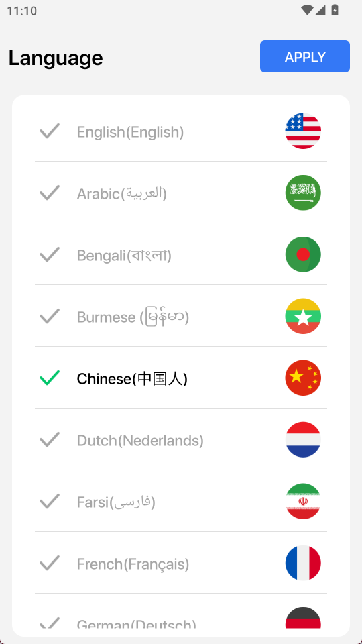
Task: Select Burmese language label
Action: (x=133, y=317)
